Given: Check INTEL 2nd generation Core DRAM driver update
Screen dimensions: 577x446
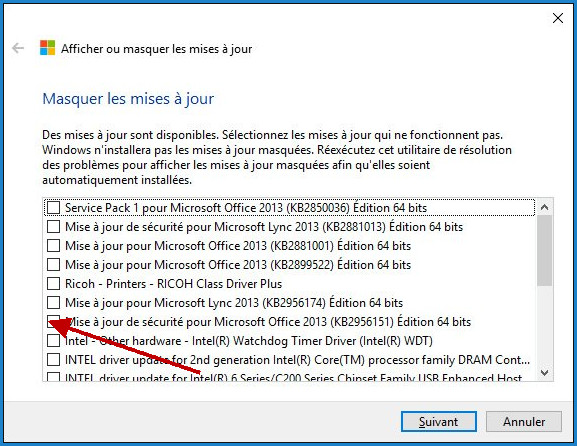Looking at the screenshot, I should [53, 360].
